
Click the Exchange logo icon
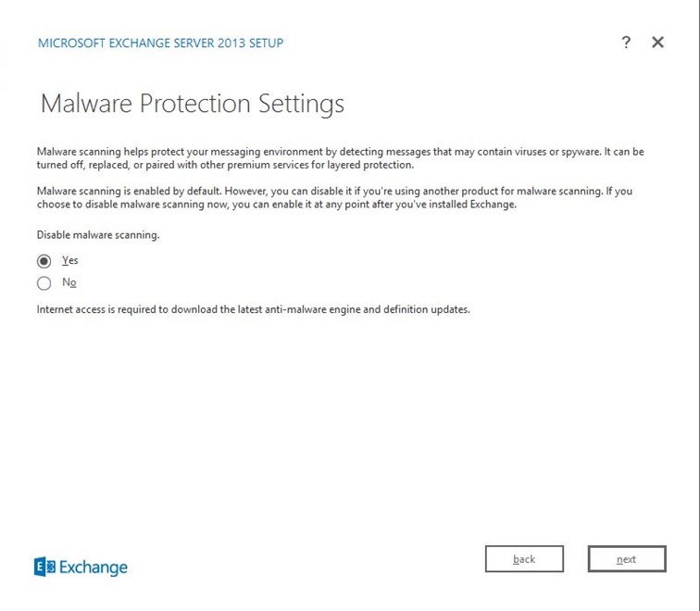pyautogui.click(x=44, y=567)
